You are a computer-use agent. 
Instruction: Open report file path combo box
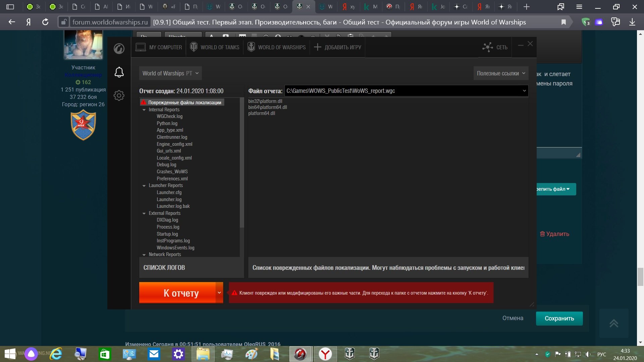(406, 91)
